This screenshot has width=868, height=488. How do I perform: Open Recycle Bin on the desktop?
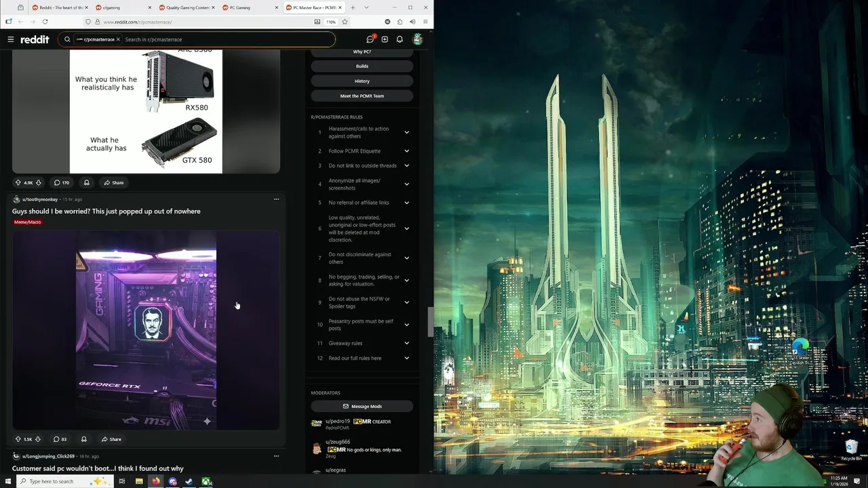pos(852,450)
